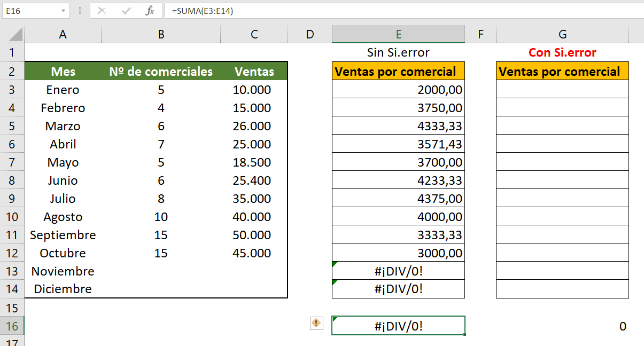The image size is (644, 346).
Task: Click the sales value 50.000
Action: [254, 234]
